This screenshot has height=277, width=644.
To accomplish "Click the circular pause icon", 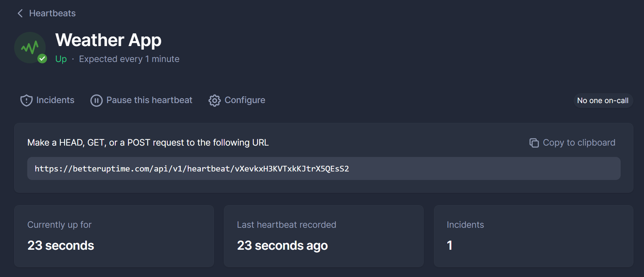I will 96,100.
